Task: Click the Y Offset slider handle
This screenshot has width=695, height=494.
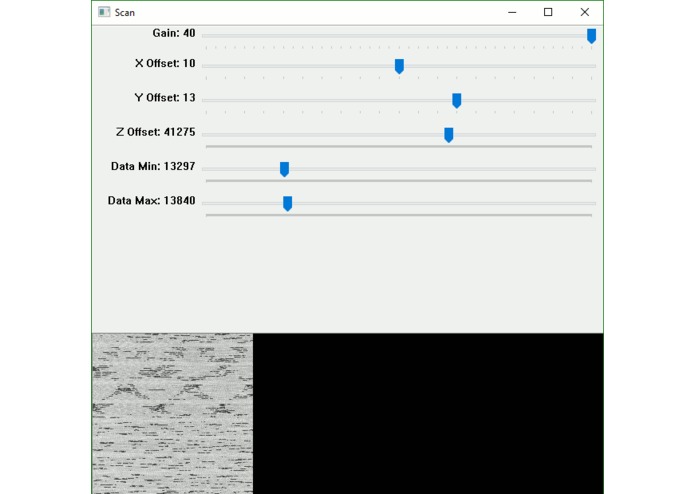Action: [x=457, y=100]
